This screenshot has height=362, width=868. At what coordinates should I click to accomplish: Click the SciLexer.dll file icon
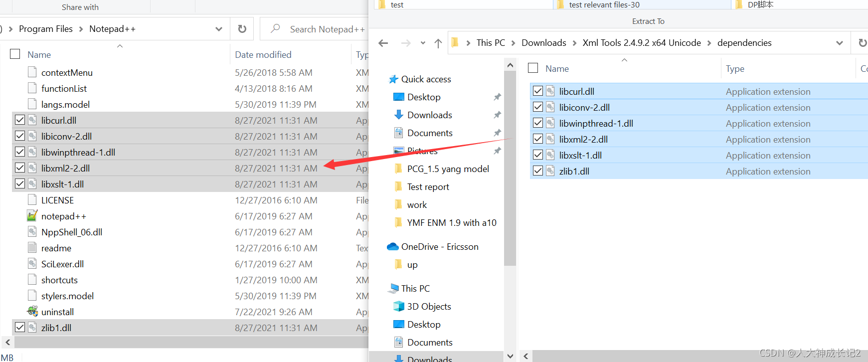pyautogui.click(x=32, y=264)
